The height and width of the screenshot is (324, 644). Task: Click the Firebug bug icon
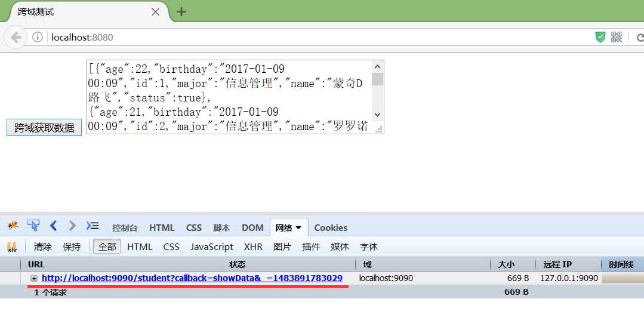pyautogui.click(x=13, y=226)
